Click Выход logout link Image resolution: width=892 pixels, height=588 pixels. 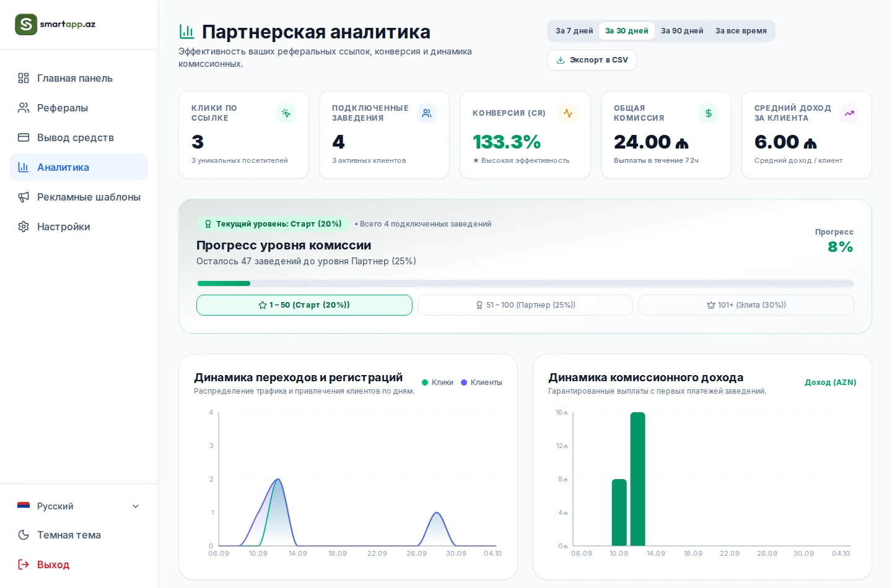tap(79, 564)
